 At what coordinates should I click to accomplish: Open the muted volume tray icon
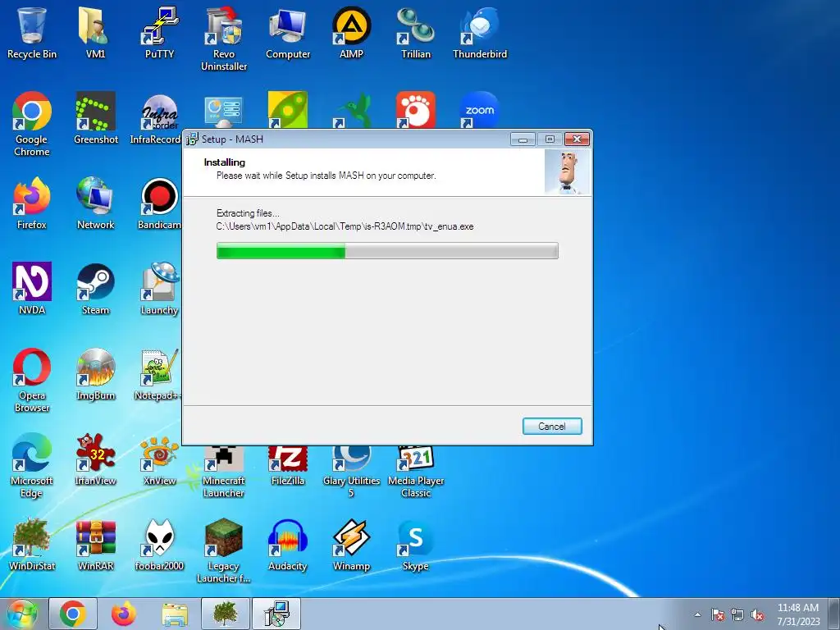[x=757, y=614]
